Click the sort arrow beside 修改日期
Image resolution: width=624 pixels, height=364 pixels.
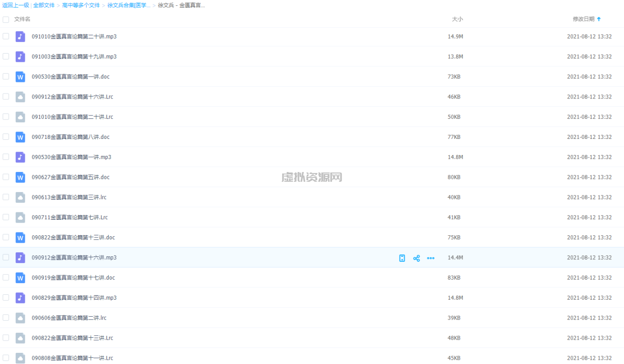coord(599,19)
